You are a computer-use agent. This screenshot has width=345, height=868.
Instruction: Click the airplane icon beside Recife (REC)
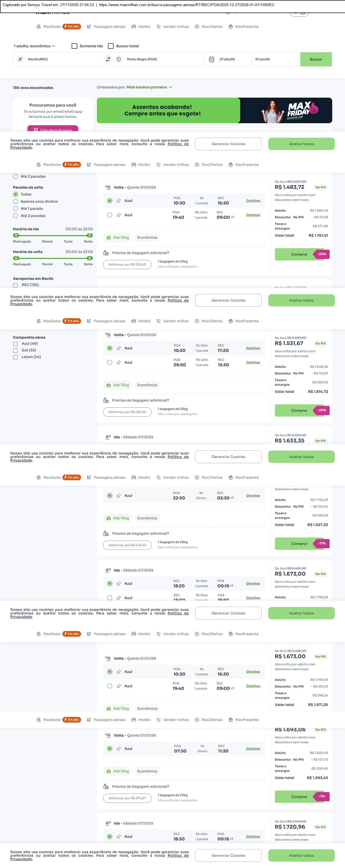point(20,59)
